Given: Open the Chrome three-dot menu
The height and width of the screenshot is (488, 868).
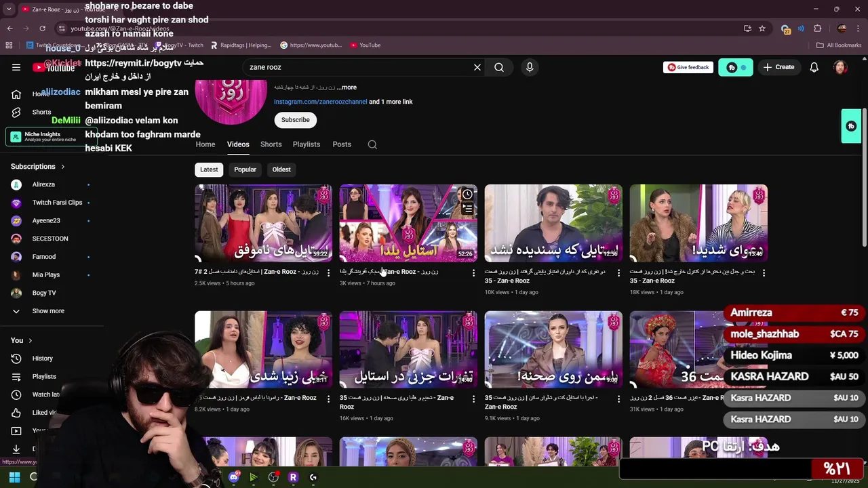Looking at the screenshot, I should tap(858, 28).
